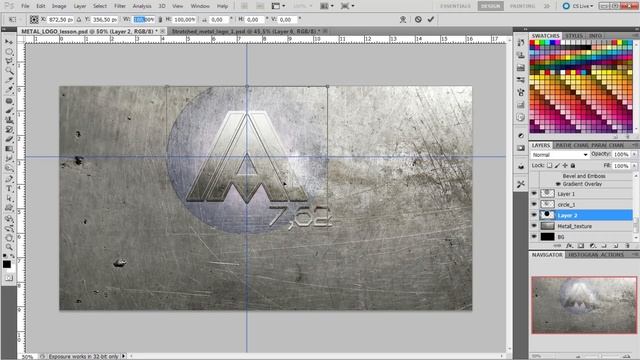Select the Elliptical Marquee tool

point(9,52)
